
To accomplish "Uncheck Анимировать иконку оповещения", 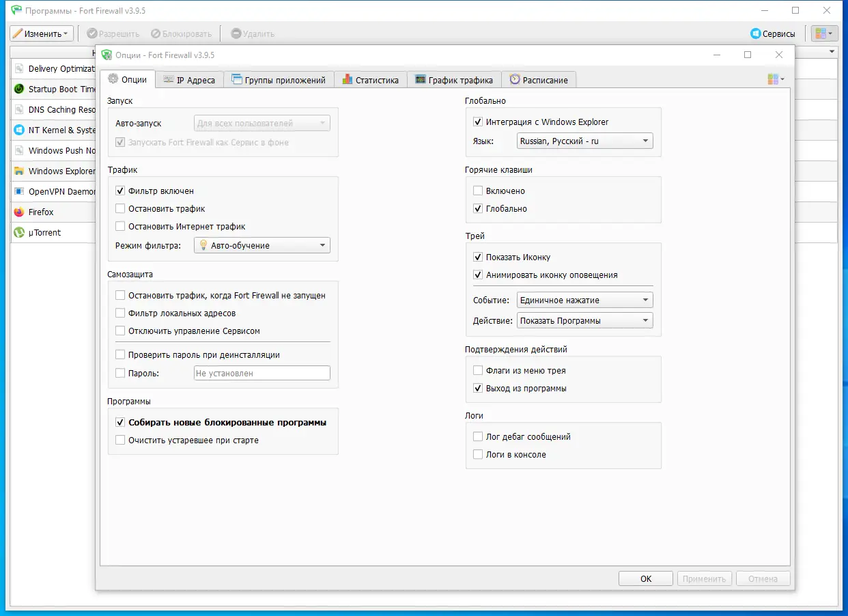I will point(478,275).
